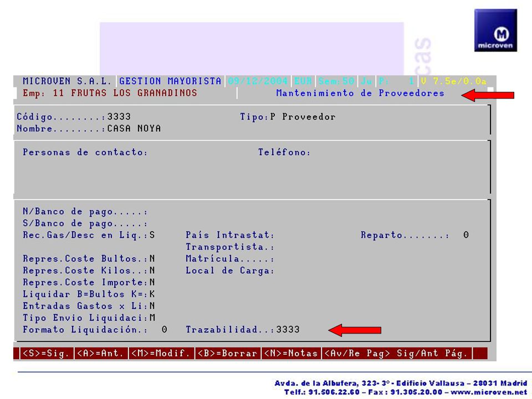This screenshot has height=399, width=532.
Task: Click the Personas de contacto label
Action: (85, 152)
